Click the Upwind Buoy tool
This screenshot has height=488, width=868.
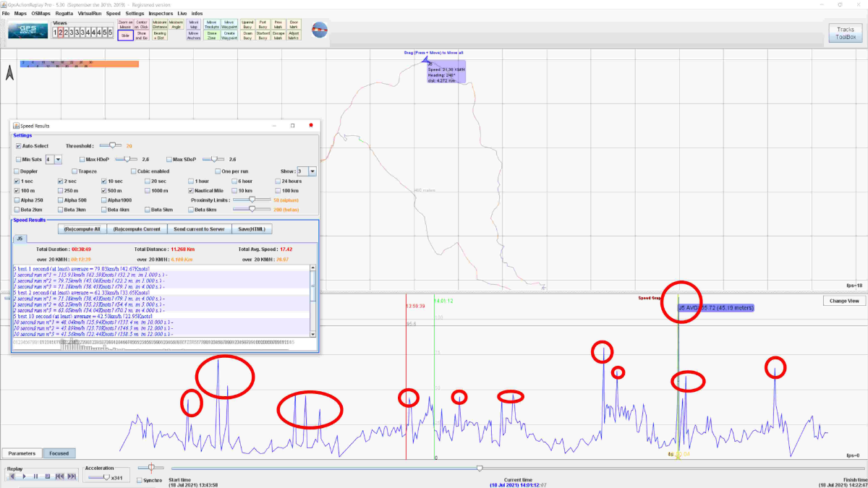247,25
